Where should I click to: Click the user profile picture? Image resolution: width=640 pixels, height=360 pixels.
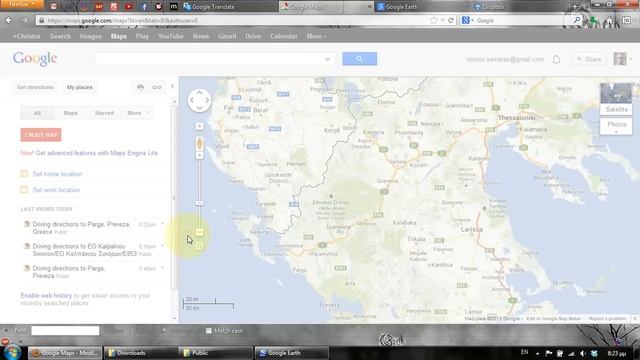[x=620, y=59]
